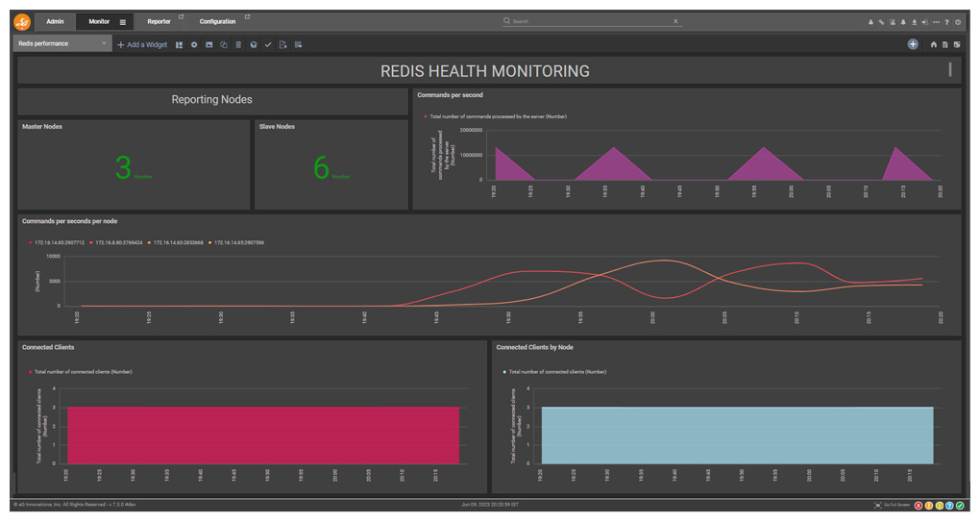Viewport: 980px width, 522px height.
Task: Click the red connected clients bar
Action: pos(263,435)
